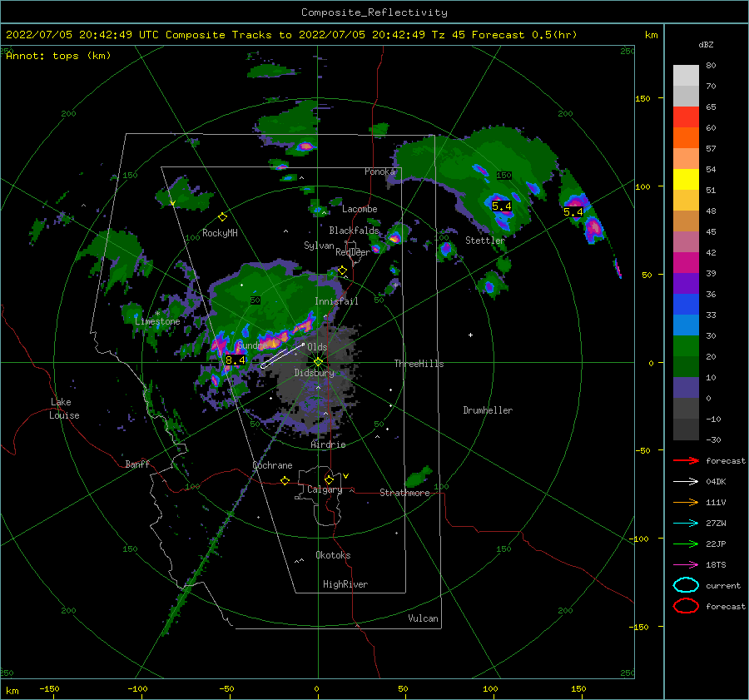Image resolution: width=749 pixels, height=700 pixels.
Task: Click the 5.4 tops label on easternmost cell
Action: coord(573,212)
